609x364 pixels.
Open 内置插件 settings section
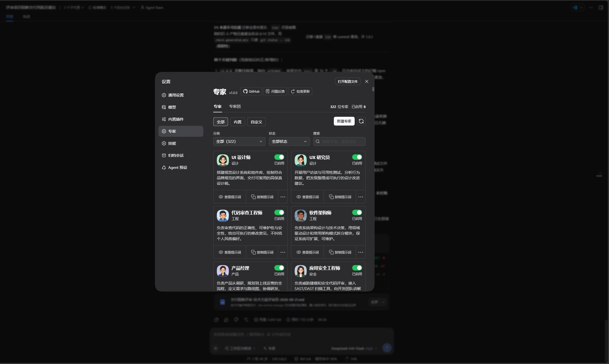pos(181,119)
